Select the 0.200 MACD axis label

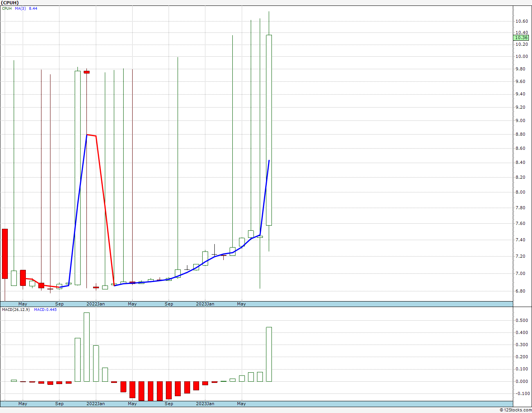[521, 357]
